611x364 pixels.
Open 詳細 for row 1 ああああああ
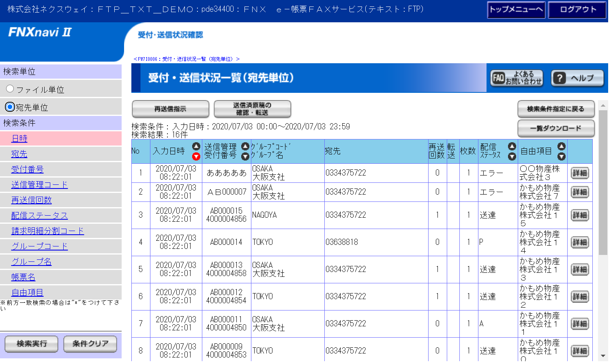580,173
